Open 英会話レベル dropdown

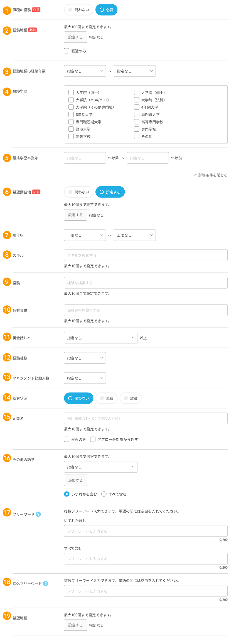click(x=100, y=338)
